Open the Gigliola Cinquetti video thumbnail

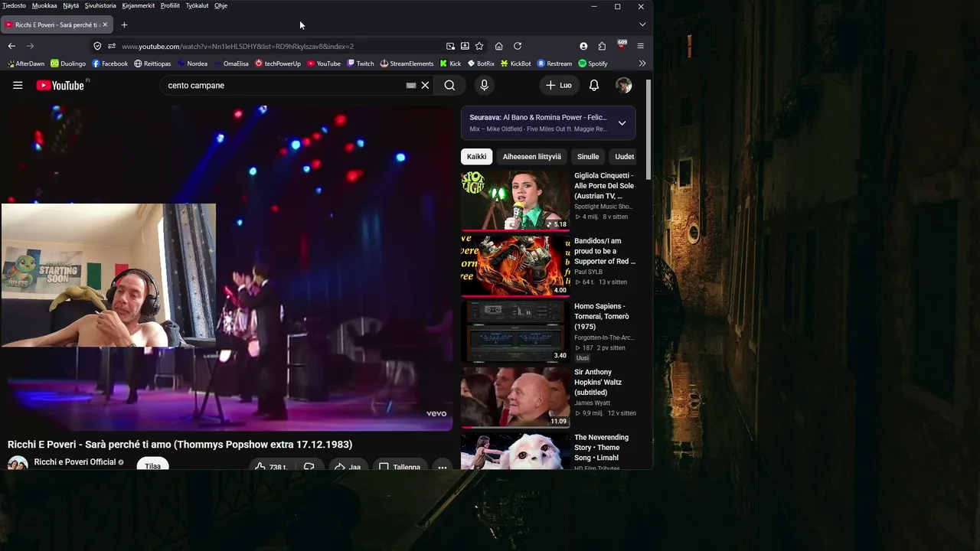[515, 200]
